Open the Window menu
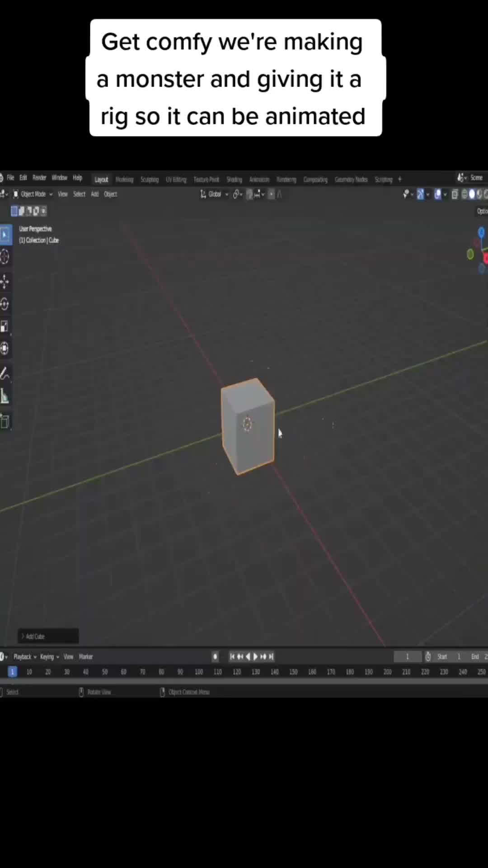The width and height of the screenshot is (488, 868). coord(59,178)
